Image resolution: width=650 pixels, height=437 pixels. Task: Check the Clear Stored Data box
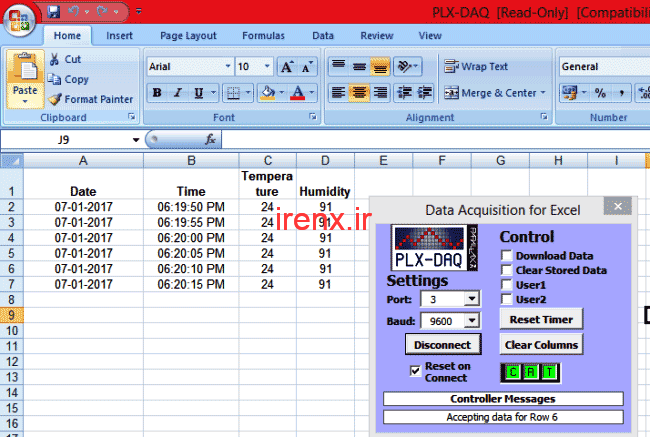click(507, 270)
